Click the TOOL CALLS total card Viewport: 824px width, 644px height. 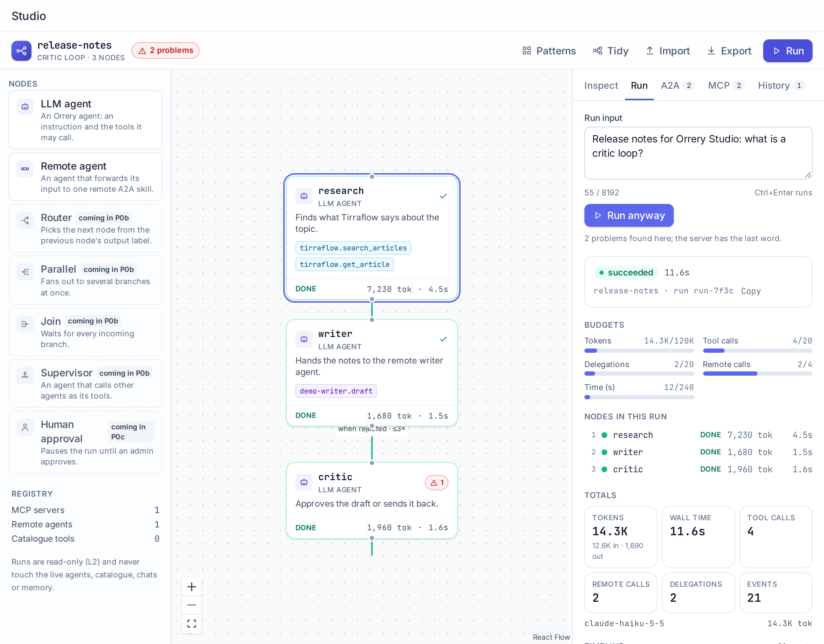coord(776,537)
